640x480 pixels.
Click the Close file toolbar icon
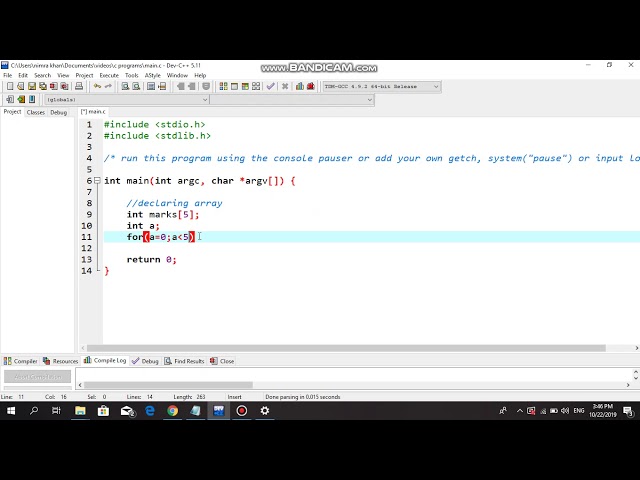pos(53,86)
